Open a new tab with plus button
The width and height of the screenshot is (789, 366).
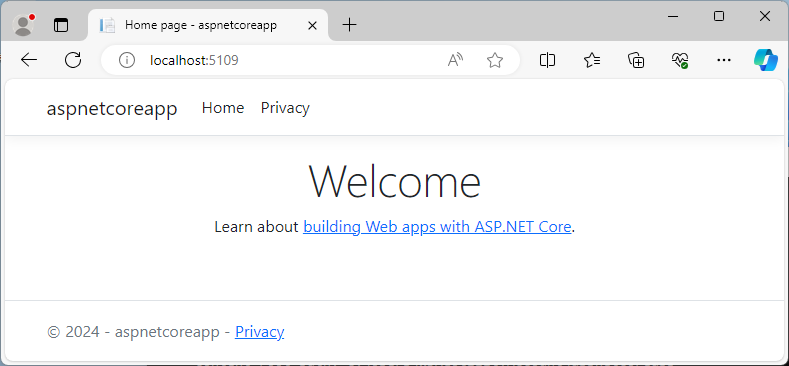tap(349, 25)
